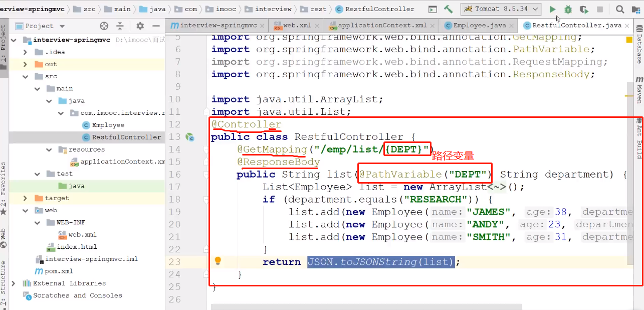644x310 pixels.
Task: Switch to the web.xml editor tab
Action: pyautogui.click(x=297, y=26)
